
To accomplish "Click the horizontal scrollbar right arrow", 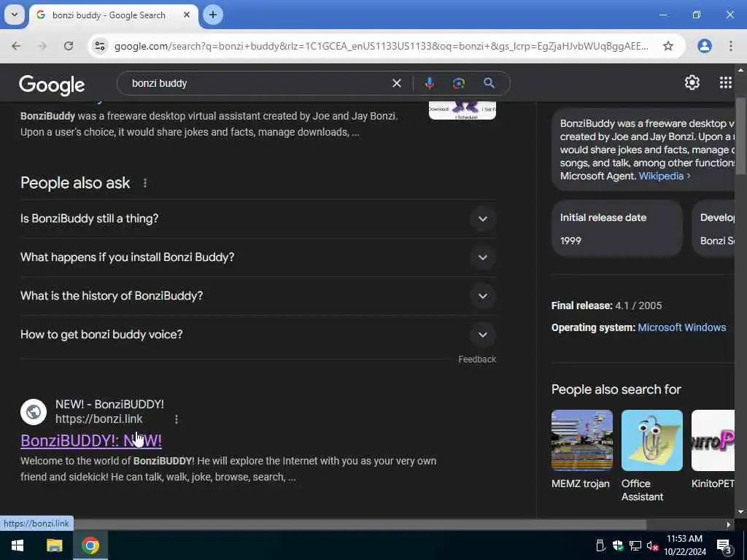I will coord(728,524).
